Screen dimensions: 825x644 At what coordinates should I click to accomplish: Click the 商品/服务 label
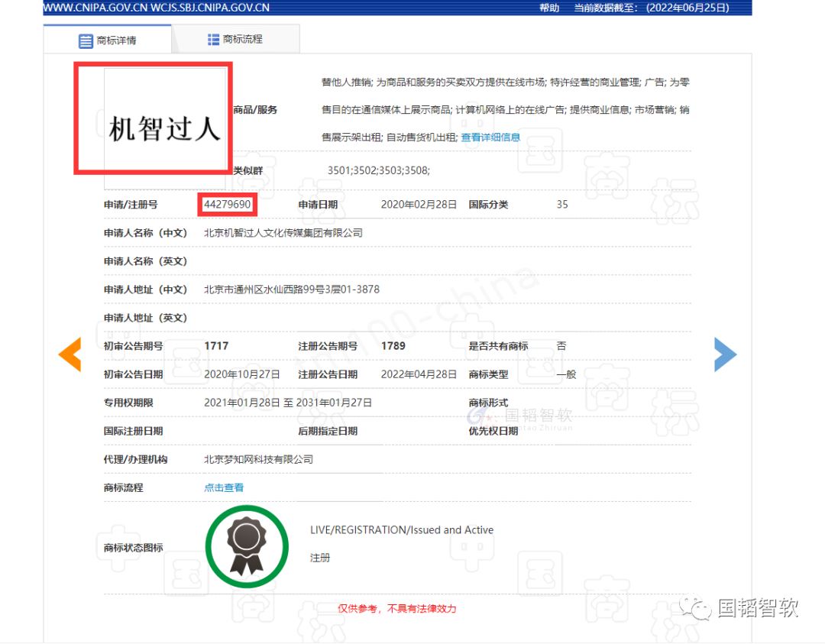tap(255, 109)
